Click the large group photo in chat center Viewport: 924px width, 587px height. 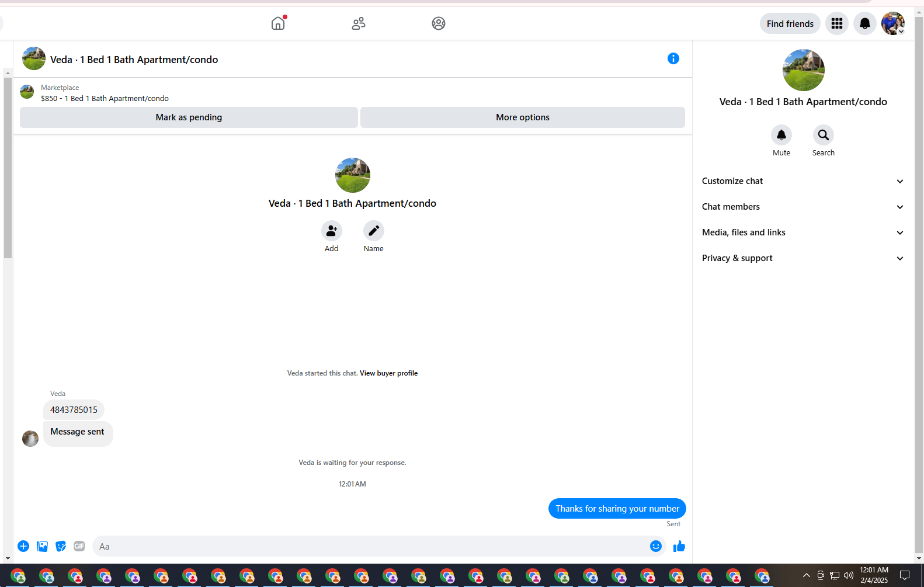pos(353,175)
